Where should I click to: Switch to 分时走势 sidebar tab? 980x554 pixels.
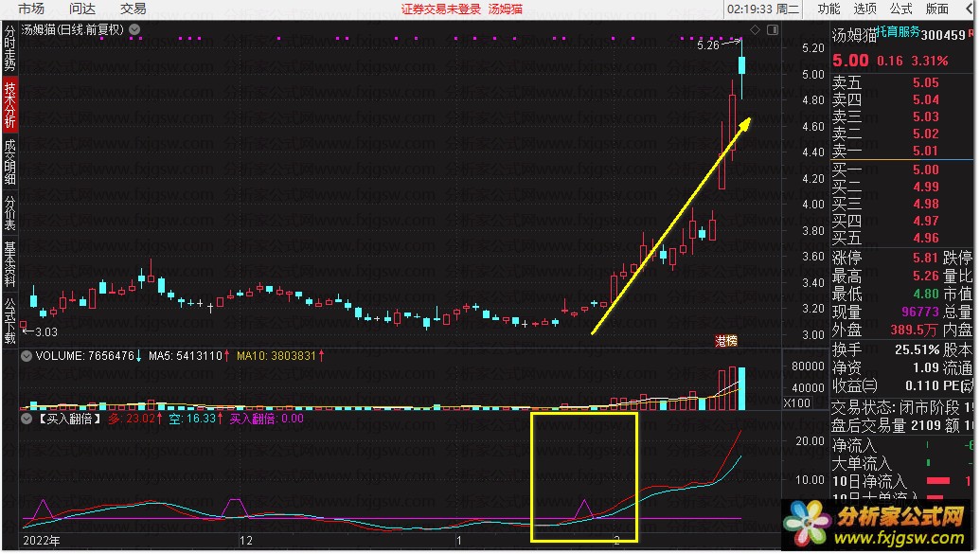point(9,49)
